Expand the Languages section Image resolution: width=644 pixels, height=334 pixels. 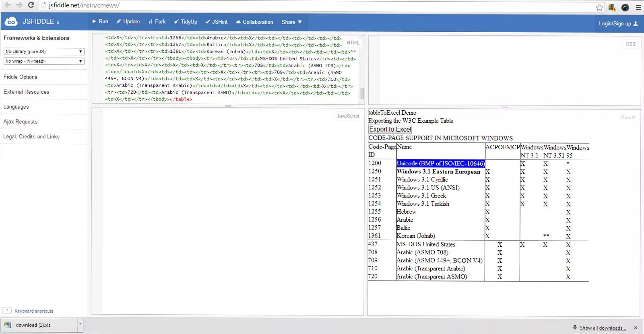point(44,107)
